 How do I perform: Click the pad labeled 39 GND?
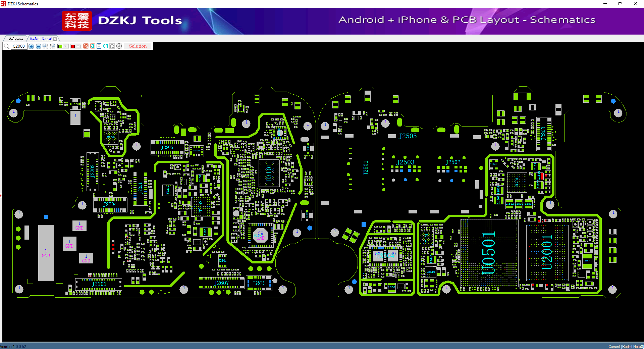click(261, 235)
